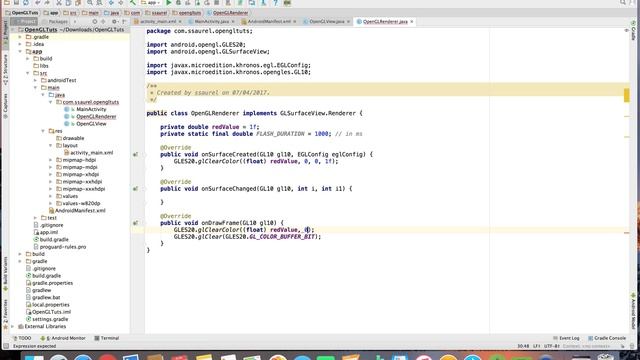The height and width of the screenshot is (360, 640).
Task: Click code analysis status icon atop editor
Action: (627, 30)
